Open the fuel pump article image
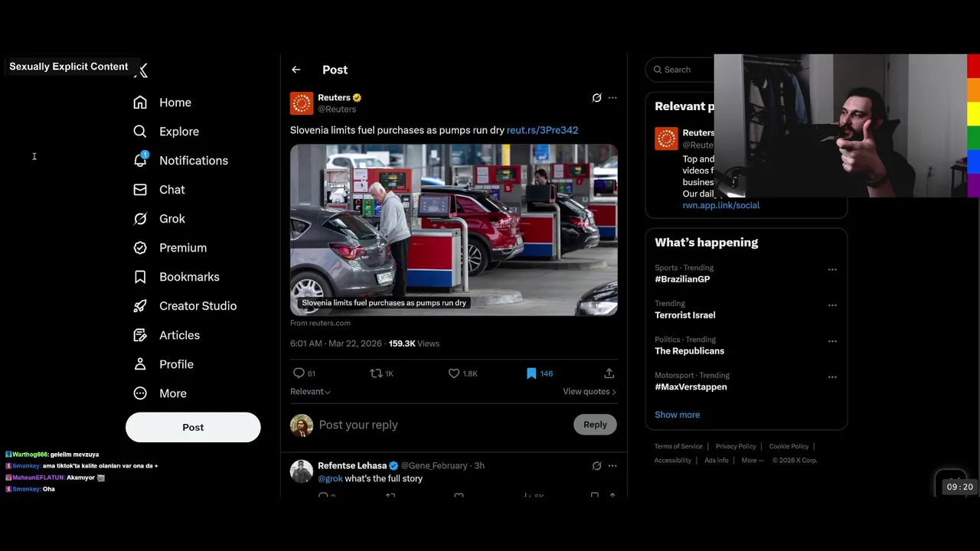This screenshot has width=980, height=551. coord(454,230)
